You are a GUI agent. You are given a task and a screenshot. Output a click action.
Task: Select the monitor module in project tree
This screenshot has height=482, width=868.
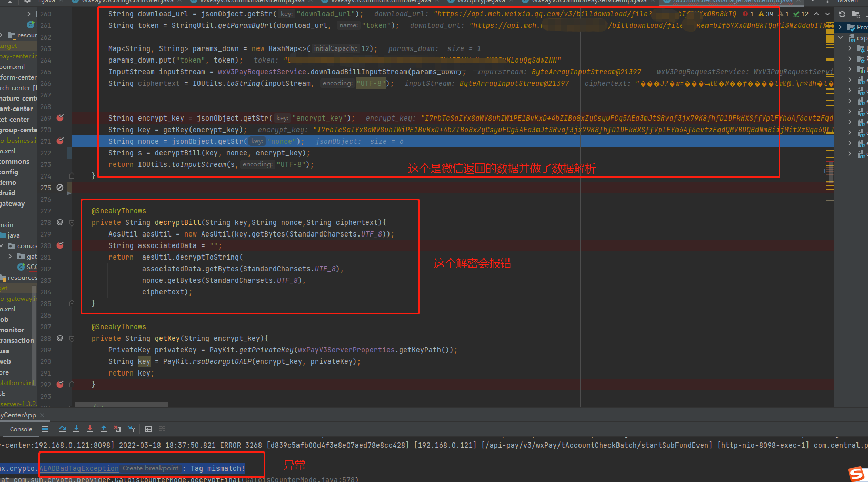tap(12, 330)
